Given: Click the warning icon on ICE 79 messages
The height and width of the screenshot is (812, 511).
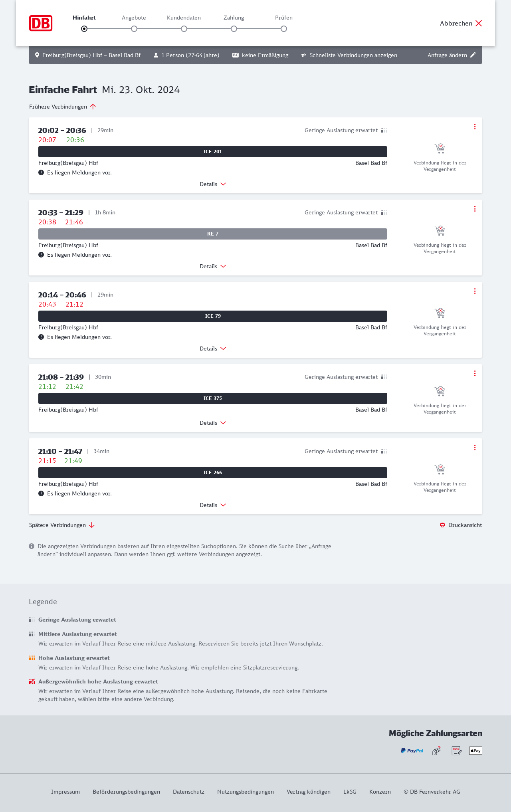Looking at the screenshot, I should tap(41, 337).
